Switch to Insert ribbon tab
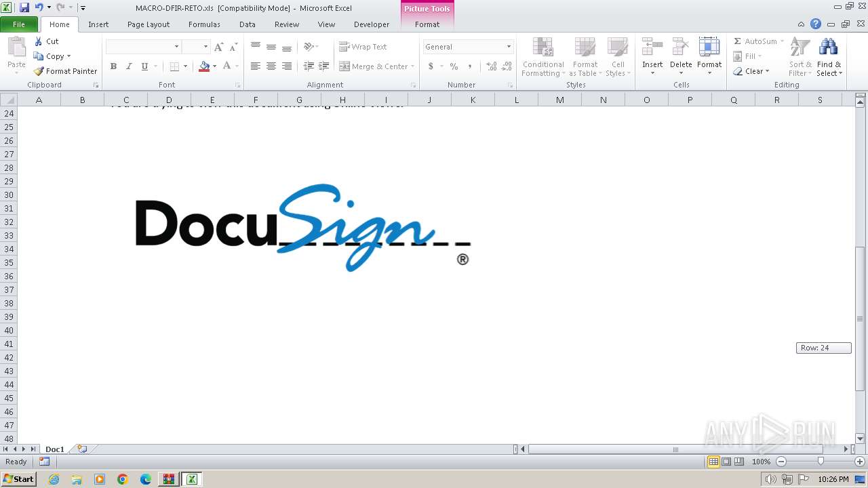This screenshot has height=488, width=868. (x=98, y=24)
